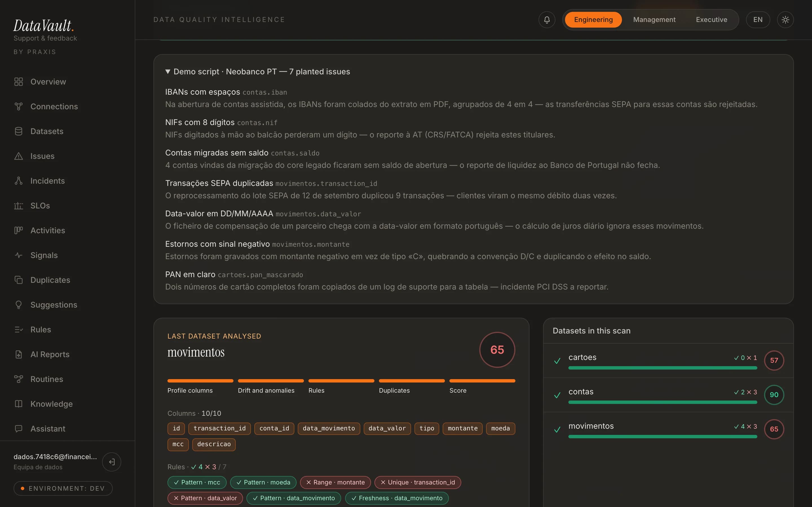Viewport: 812px width, 507px height.
Task: Expand the cartoes dataset row
Action: click(668, 361)
